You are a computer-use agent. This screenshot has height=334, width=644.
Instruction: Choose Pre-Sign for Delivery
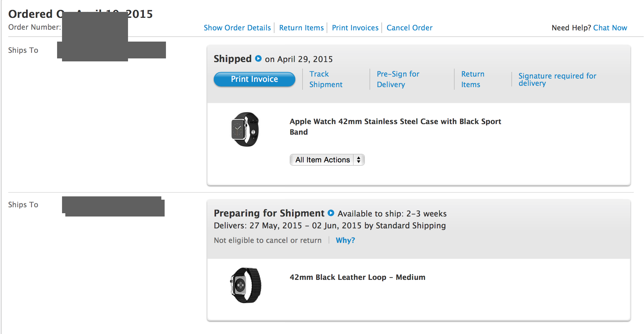tap(398, 79)
